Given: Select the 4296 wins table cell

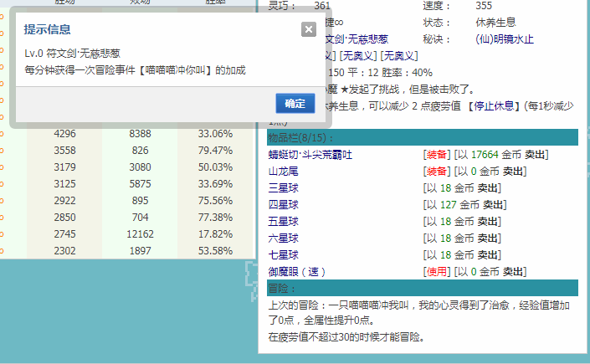Looking at the screenshot, I should [x=64, y=134].
